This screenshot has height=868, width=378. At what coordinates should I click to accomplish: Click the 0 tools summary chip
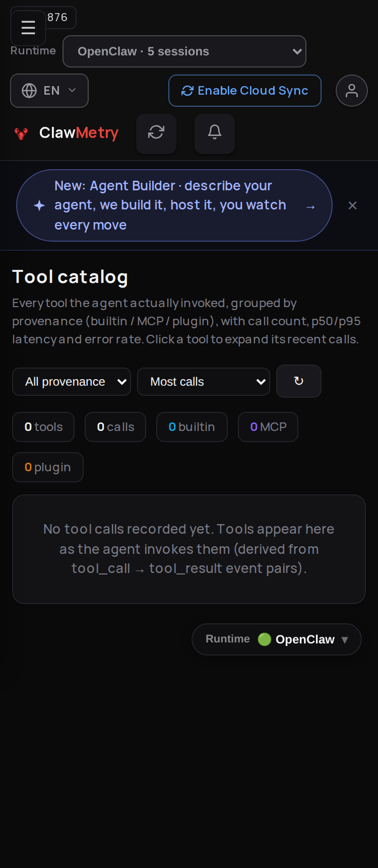tap(43, 427)
